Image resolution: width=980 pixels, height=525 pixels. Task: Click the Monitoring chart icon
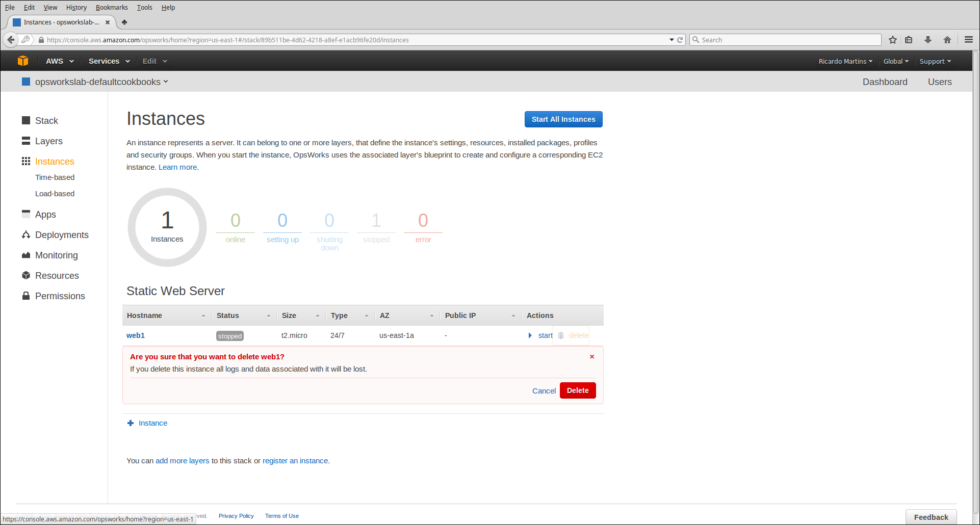(26, 255)
